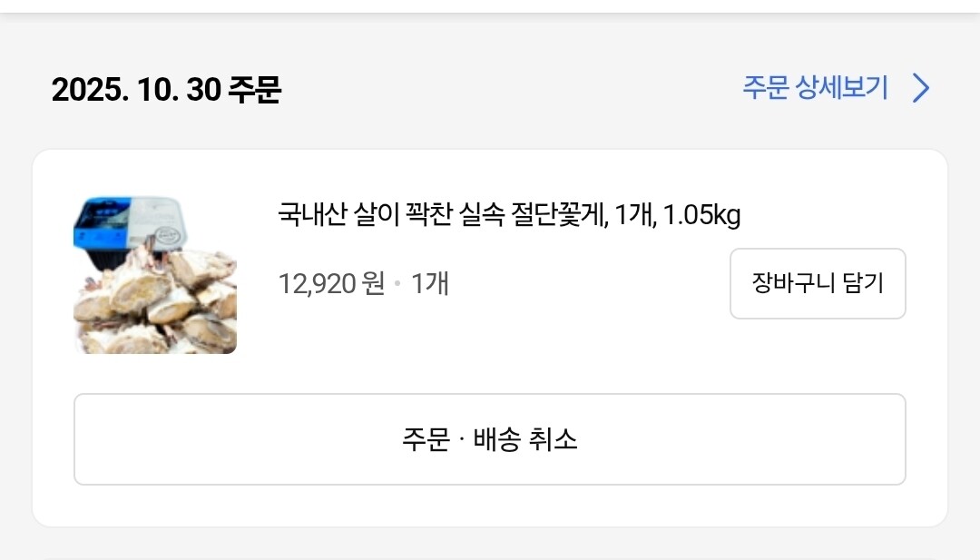
Task: Click the 장바구니 담기 button
Action: [x=818, y=283]
